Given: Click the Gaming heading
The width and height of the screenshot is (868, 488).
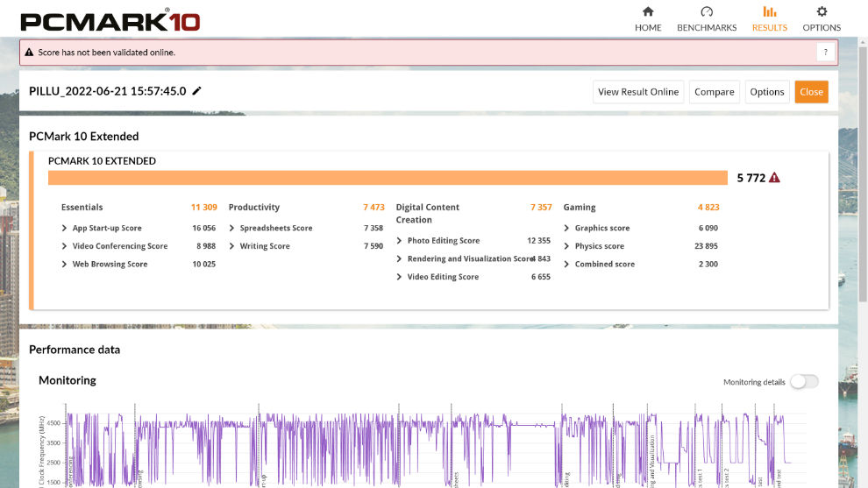Looking at the screenshot, I should (x=580, y=208).
